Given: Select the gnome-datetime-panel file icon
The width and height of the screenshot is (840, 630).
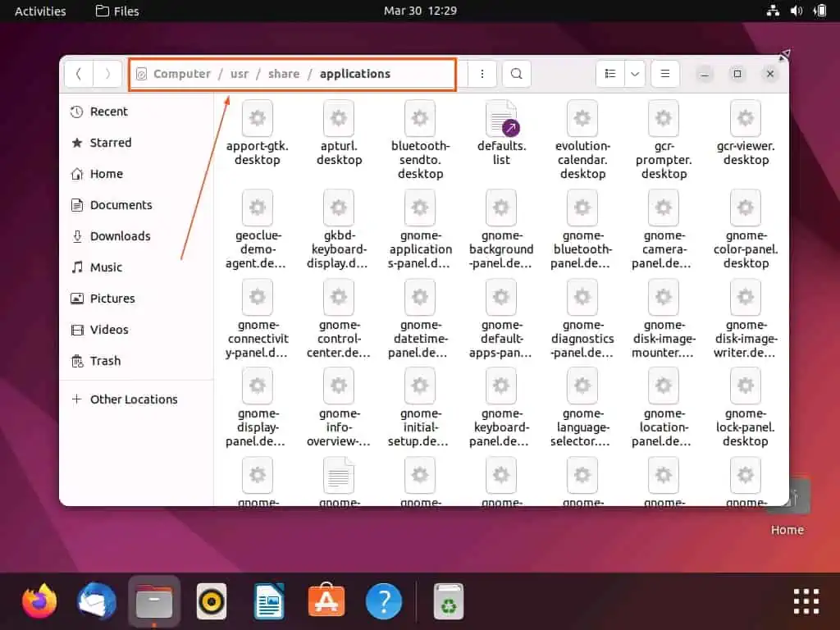Looking at the screenshot, I should pos(420,297).
